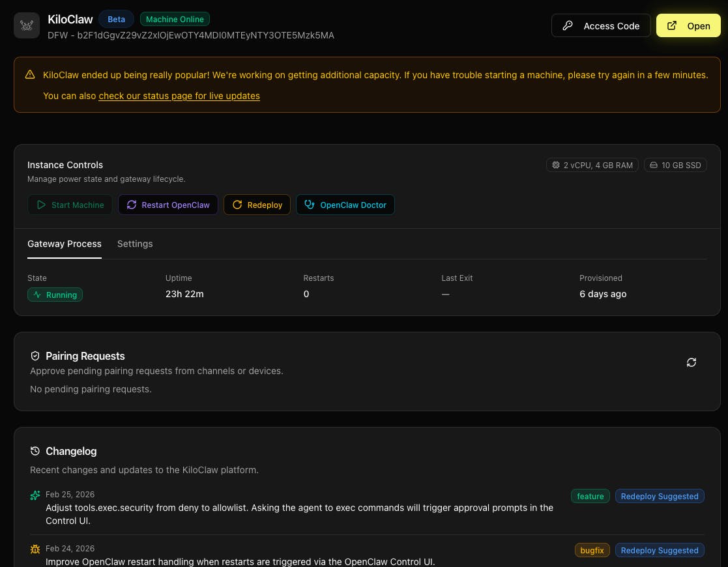Click the 2 vCPU, 4 GB RAM badge
This screenshot has height=567, width=728.
[592, 166]
